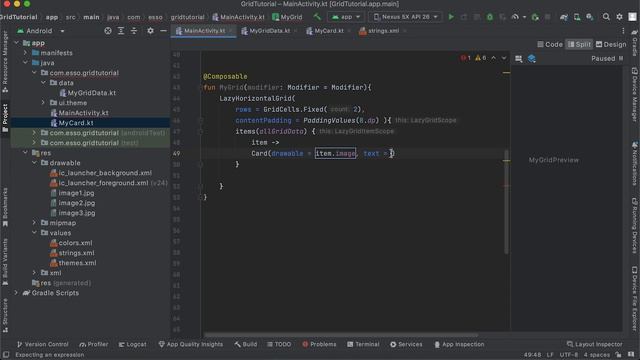This screenshot has height=360, width=640.
Task: Expand the Gradle Scripts node
Action: tap(17, 293)
